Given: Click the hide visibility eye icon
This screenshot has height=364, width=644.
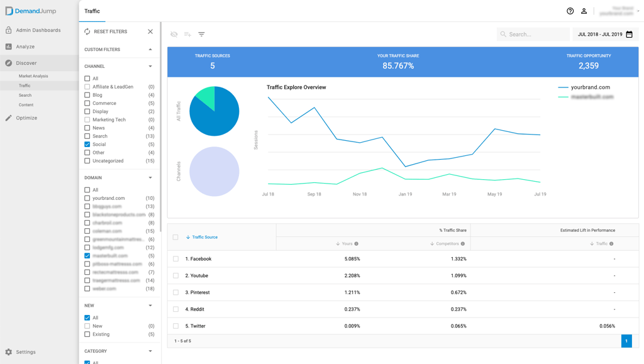Looking at the screenshot, I should click(x=174, y=35).
